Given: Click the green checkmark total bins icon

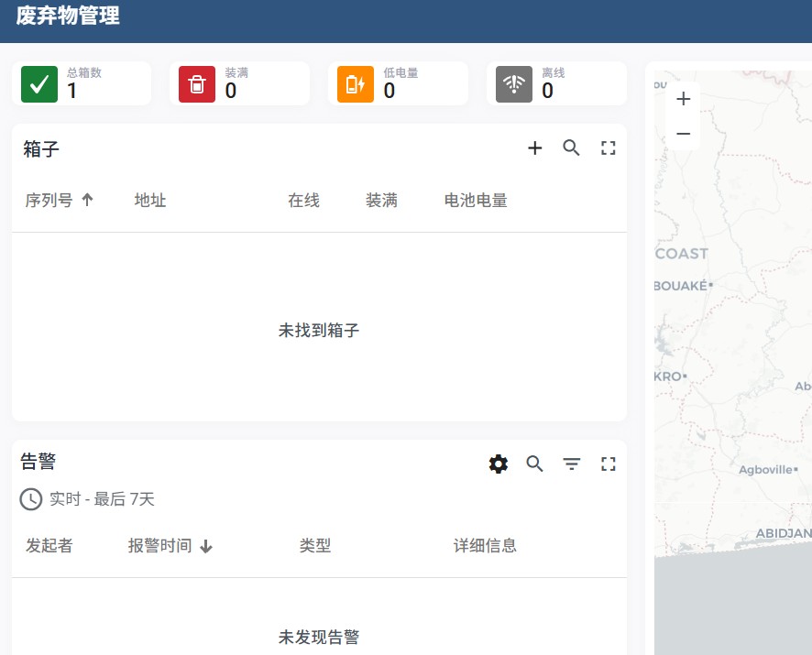Looking at the screenshot, I should tap(39, 84).
